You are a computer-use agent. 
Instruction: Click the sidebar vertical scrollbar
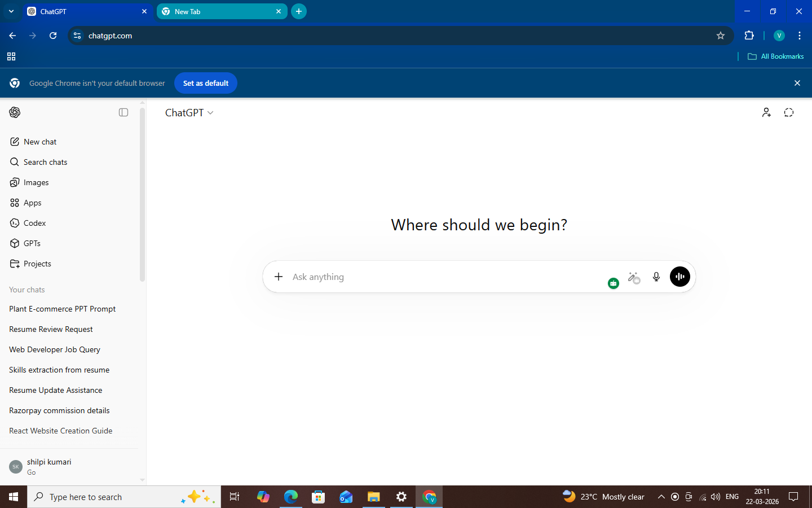point(142,194)
